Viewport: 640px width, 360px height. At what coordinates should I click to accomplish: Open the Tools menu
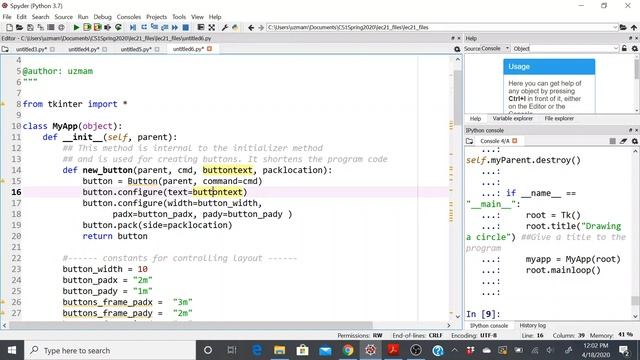179,17
